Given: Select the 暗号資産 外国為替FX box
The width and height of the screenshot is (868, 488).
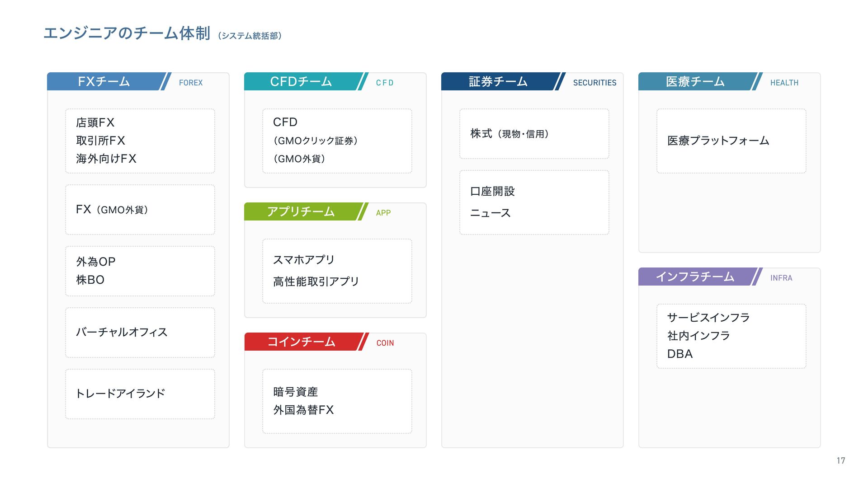Looking at the screenshot, I should point(337,401).
